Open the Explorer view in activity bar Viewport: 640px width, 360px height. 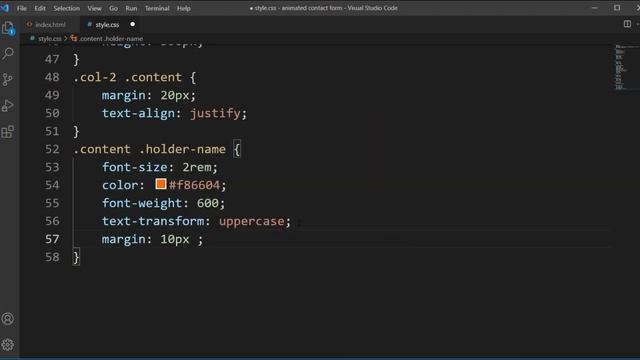coord(8,28)
